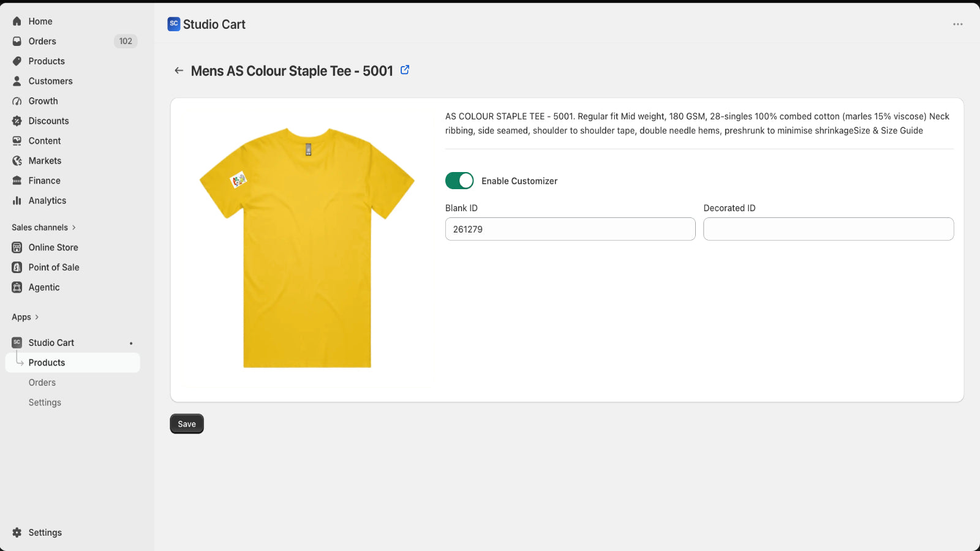Click the Growth icon

17,101
